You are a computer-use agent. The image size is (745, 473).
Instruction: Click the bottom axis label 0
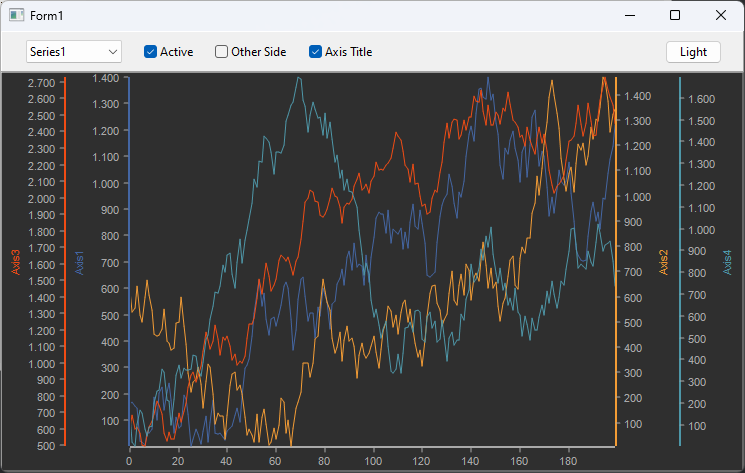click(x=129, y=461)
